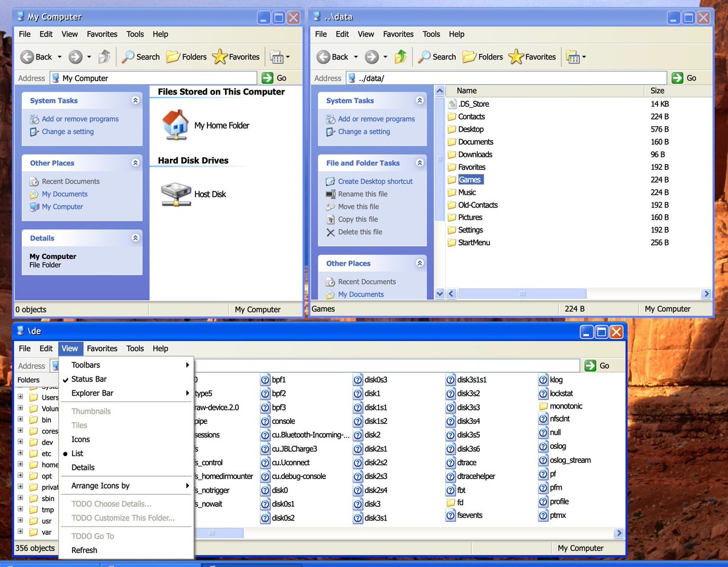Screen dimensions: 728x567
Task: Click the Forward arrow in My Computer window
Action: (x=75, y=57)
